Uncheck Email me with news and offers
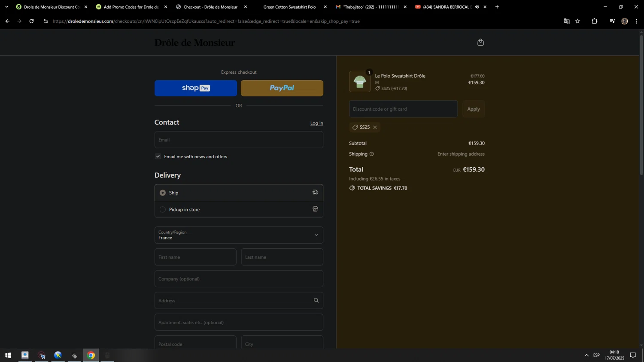 point(158,157)
